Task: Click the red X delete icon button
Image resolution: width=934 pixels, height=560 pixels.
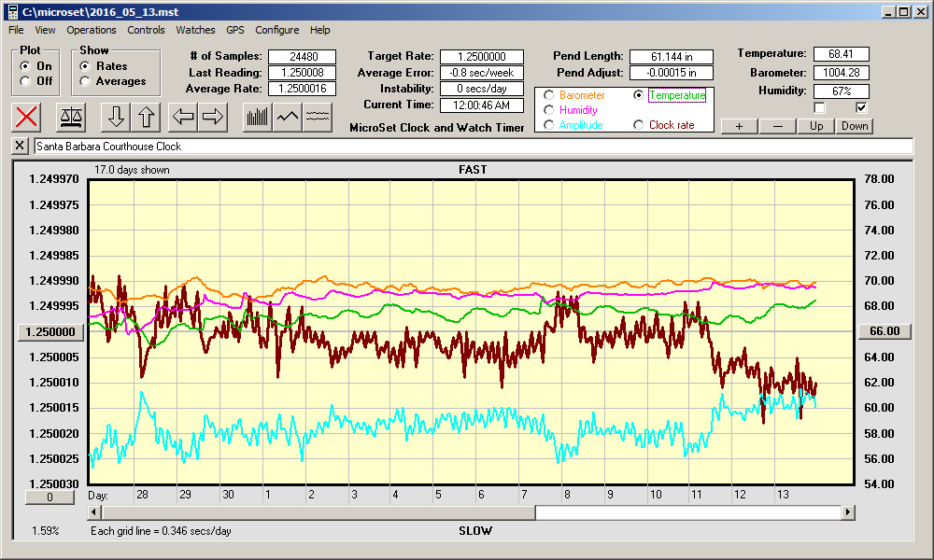Action: click(26, 117)
